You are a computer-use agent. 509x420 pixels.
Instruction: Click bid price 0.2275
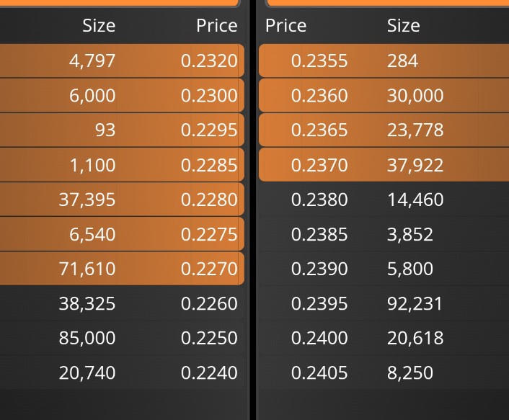pyautogui.click(x=209, y=234)
